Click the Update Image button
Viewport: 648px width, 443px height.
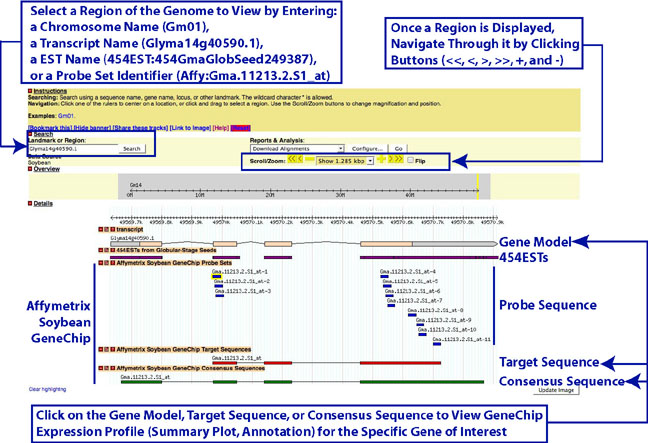[556, 390]
